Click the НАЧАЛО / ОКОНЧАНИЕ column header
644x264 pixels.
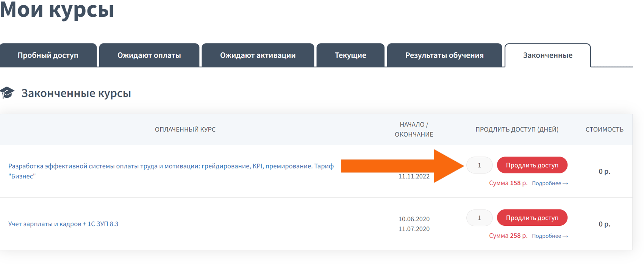tap(414, 130)
